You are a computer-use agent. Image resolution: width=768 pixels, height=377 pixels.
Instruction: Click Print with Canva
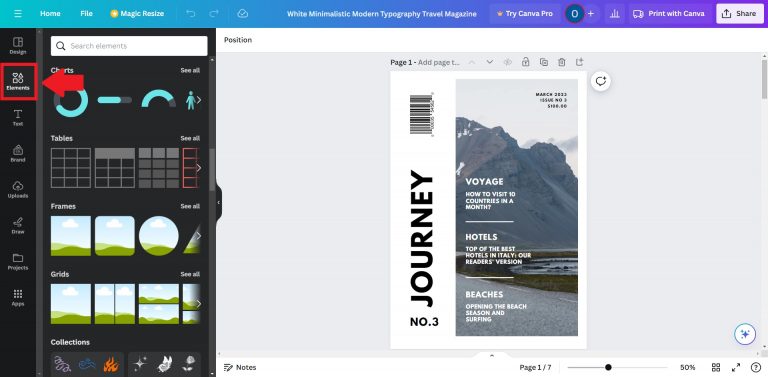[x=669, y=14]
